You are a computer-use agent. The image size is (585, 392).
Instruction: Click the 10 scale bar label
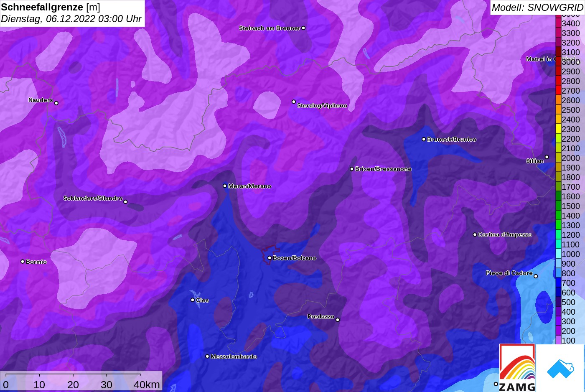[x=39, y=384]
